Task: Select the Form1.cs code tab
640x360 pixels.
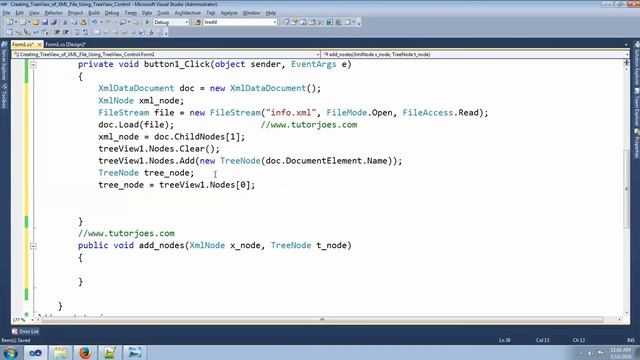Action: [23, 44]
